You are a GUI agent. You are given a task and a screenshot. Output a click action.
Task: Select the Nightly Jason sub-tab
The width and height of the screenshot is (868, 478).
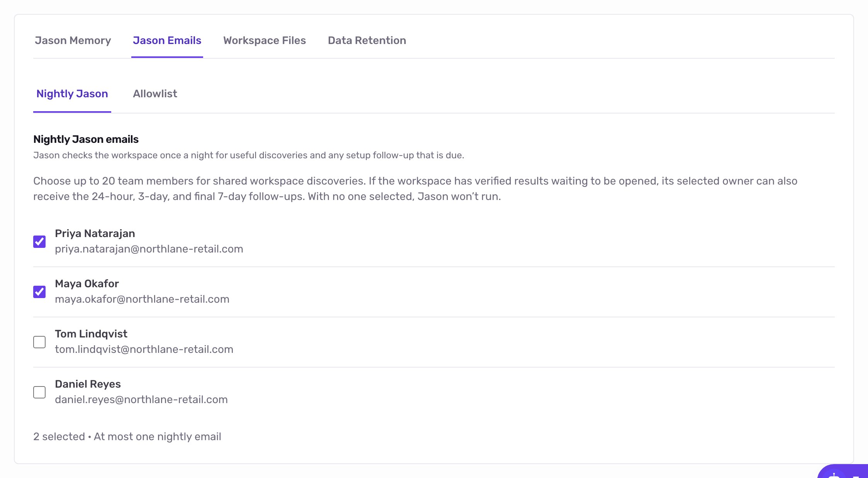pos(72,94)
